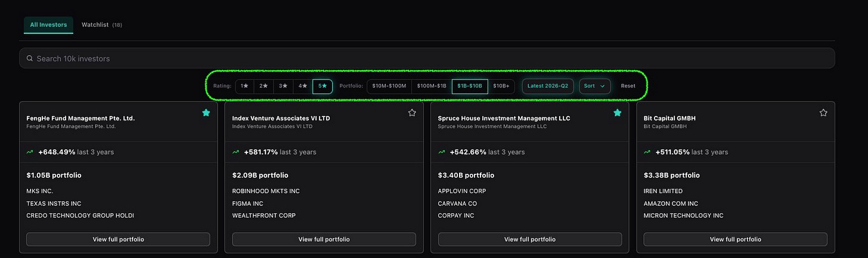
Task: Click the search magnifier icon
Action: [x=29, y=59]
